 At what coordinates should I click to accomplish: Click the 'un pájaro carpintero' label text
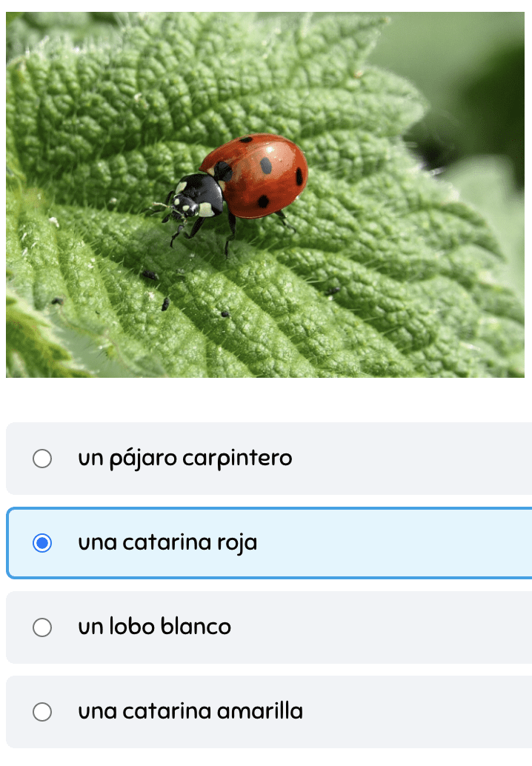[185, 459]
